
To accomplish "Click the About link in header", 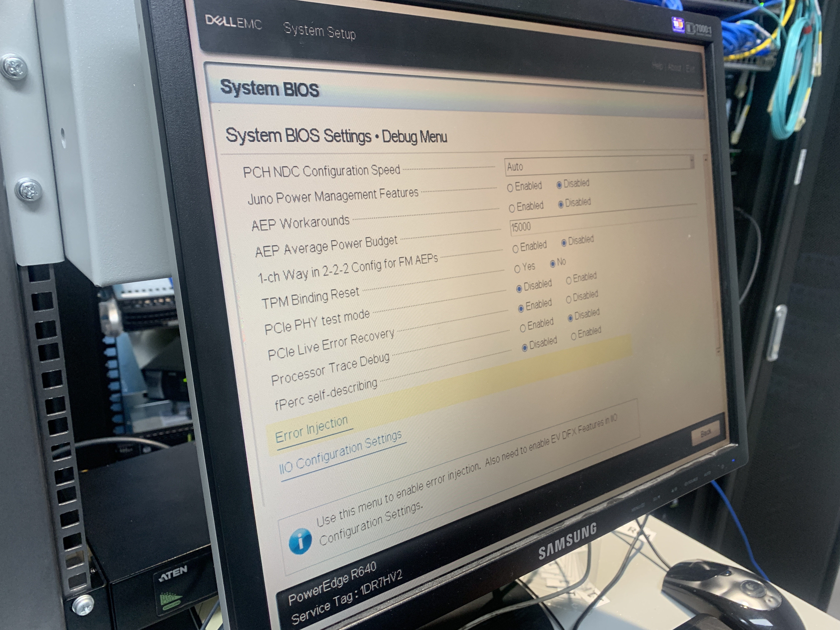I will [x=674, y=67].
